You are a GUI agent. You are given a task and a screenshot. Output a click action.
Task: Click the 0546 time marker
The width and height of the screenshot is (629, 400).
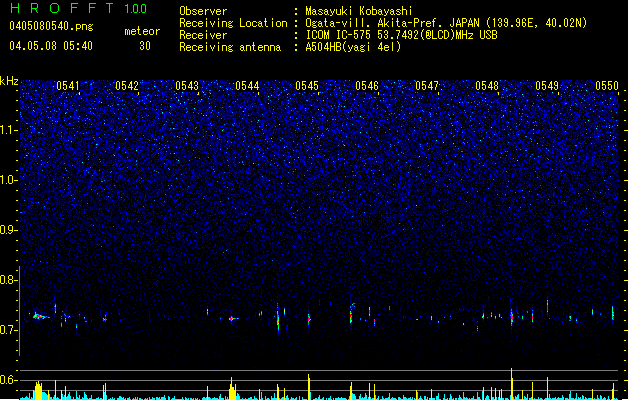(x=367, y=86)
